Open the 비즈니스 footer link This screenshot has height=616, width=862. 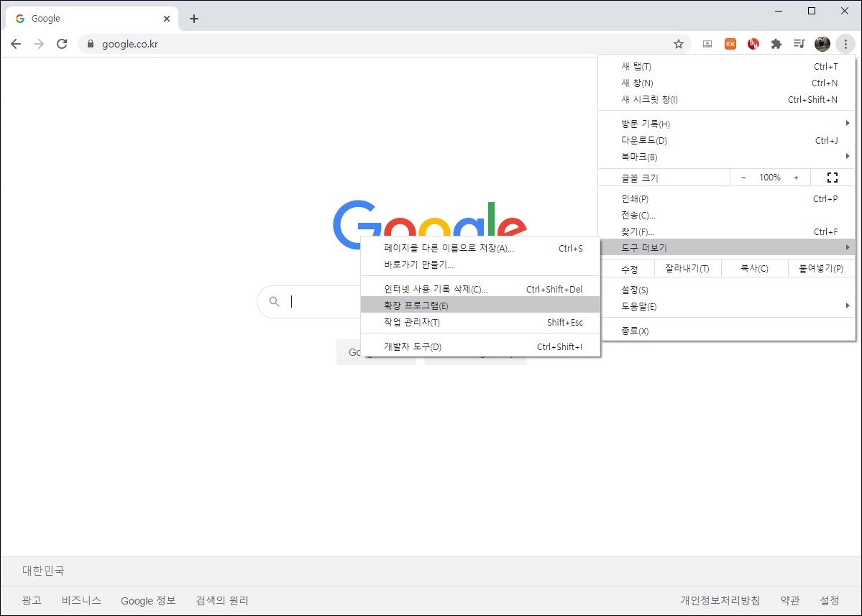tap(81, 600)
